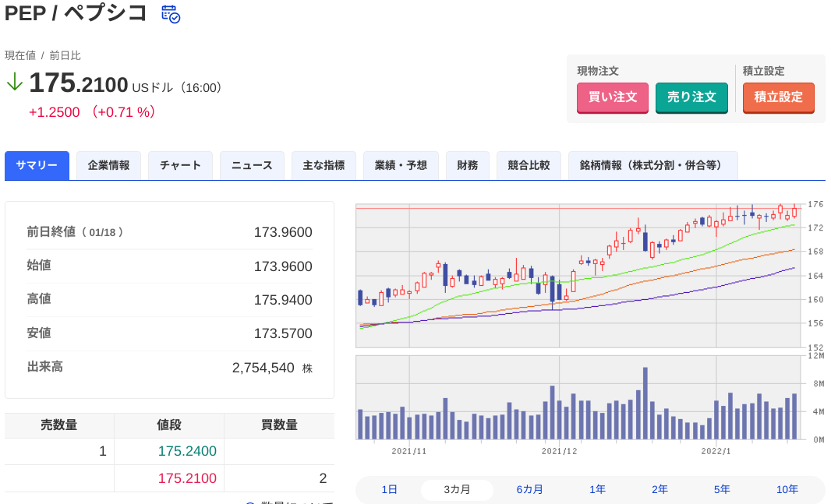Switch to the チャート tab
831x504 pixels.
(x=180, y=165)
